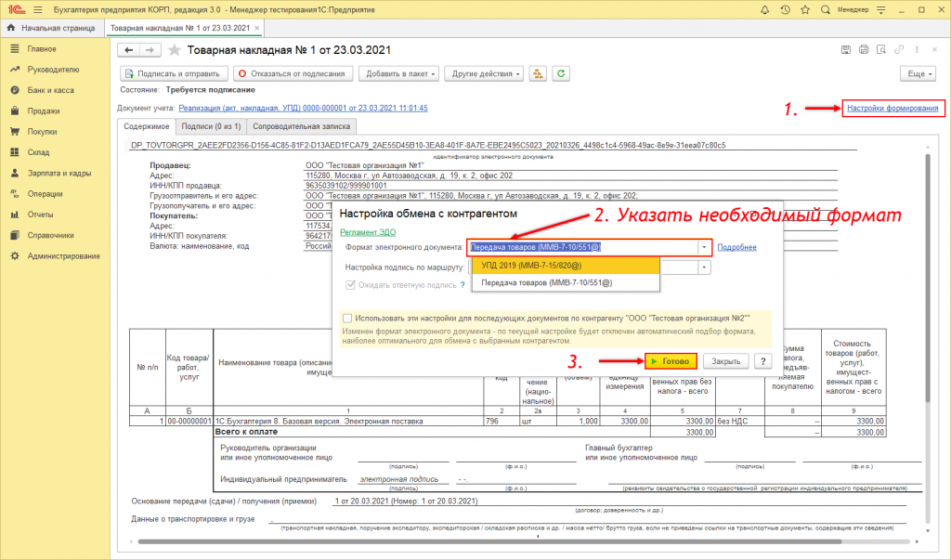Screen dimensions: 951x560
Task: Add document to favorites star
Action: tap(175, 50)
